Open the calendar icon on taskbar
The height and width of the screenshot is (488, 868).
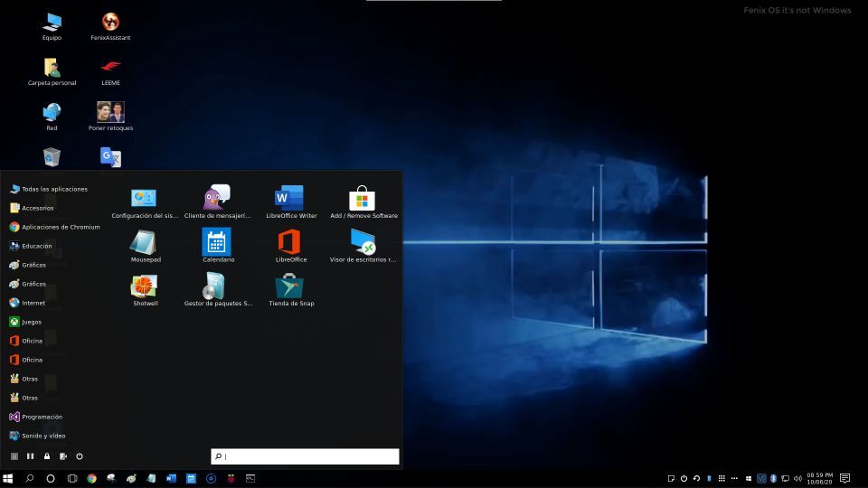(x=191, y=479)
